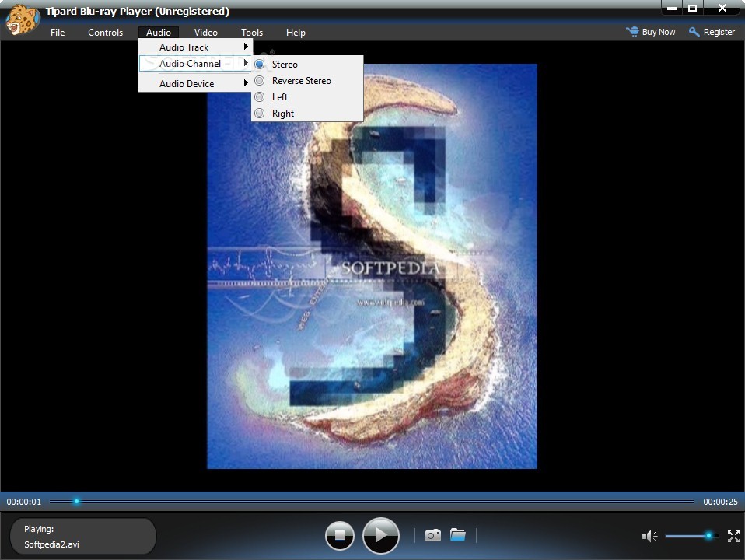Click the volume slider knob

(x=708, y=536)
